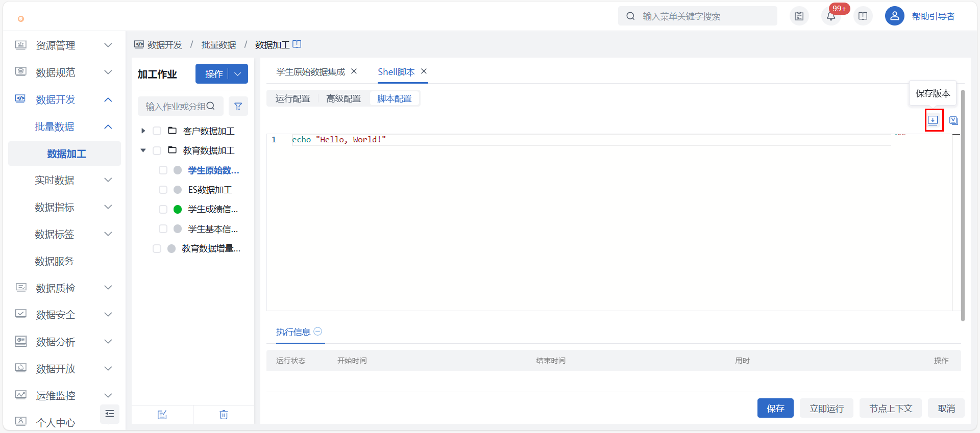Click the task clipboard icon in header
The width and height of the screenshot is (980, 433).
pyautogui.click(x=799, y=16)
